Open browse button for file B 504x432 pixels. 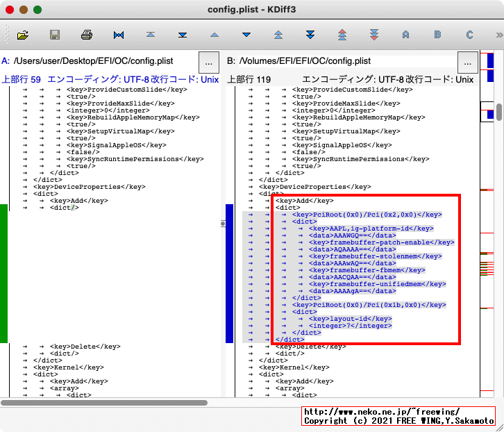click(x=468, y=63)
